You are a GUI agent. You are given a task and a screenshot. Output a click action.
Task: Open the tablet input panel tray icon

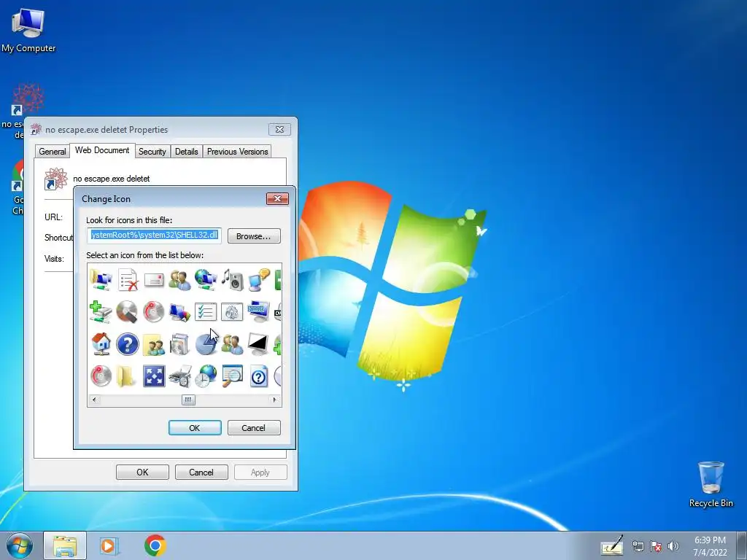(612, 545)
